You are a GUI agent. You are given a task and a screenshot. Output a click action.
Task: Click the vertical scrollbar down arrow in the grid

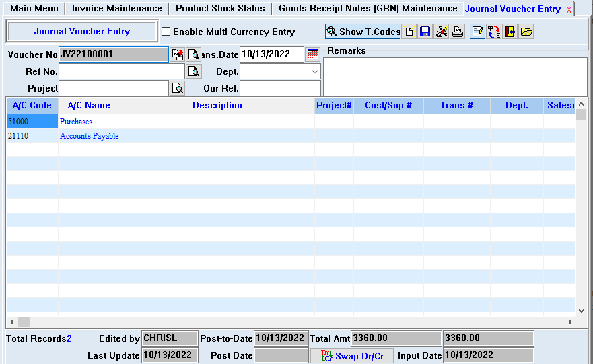coord(582,310)
